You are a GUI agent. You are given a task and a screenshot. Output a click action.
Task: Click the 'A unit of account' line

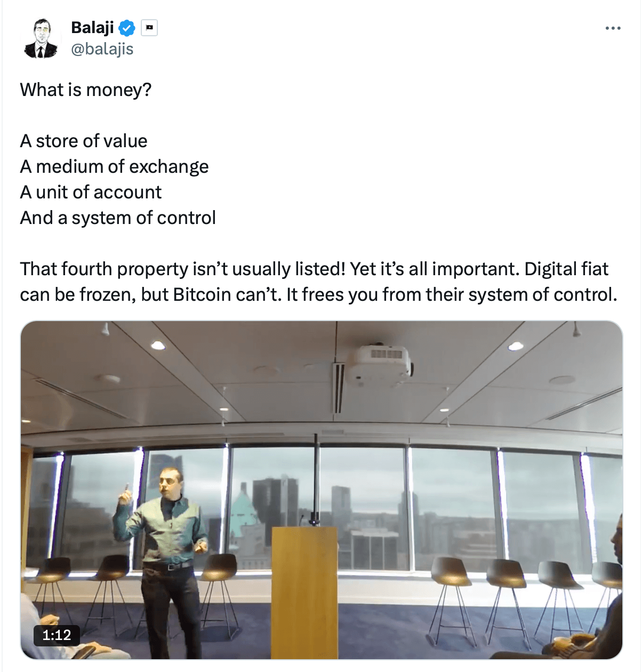91,192
